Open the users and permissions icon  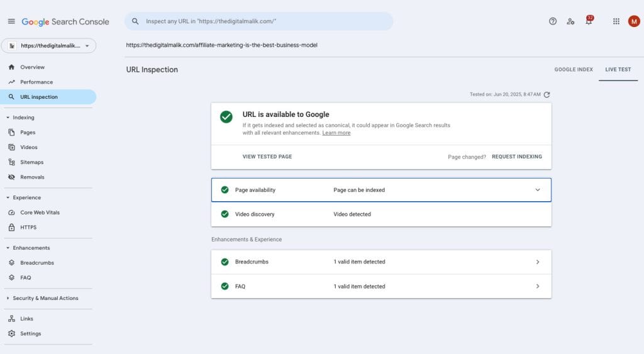570,21
